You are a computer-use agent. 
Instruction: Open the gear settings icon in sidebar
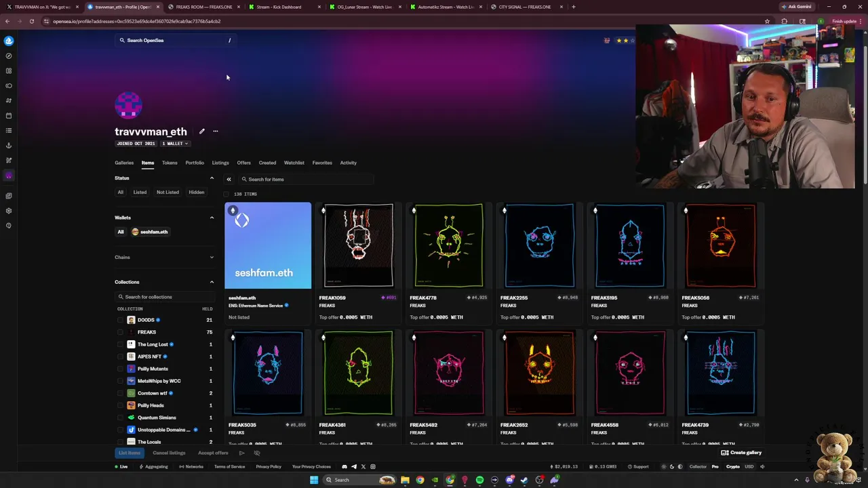click(x=9, y=211)
